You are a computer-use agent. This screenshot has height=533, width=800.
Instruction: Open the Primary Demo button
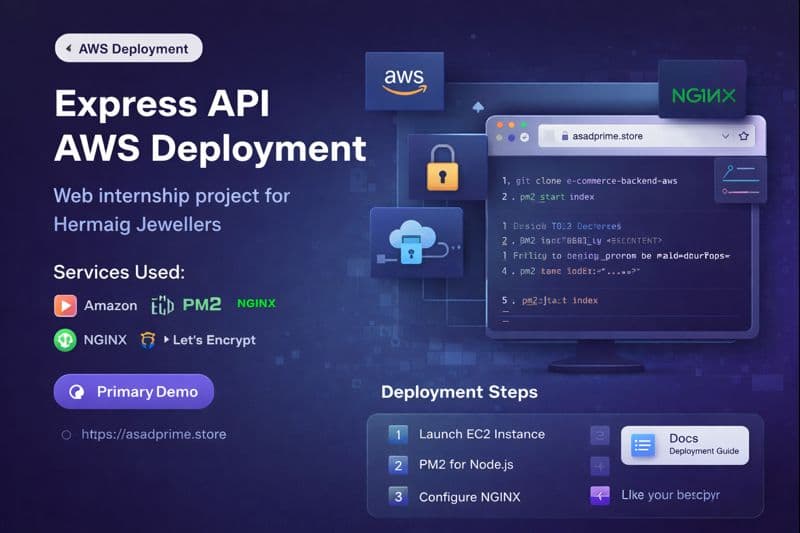(x=134, y=392)
